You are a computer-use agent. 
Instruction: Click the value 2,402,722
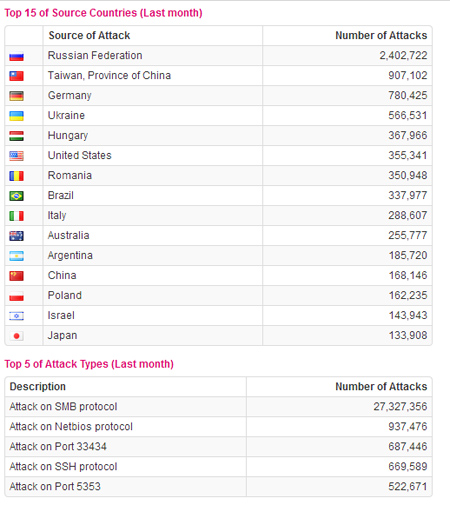click(x=403, y=55)
